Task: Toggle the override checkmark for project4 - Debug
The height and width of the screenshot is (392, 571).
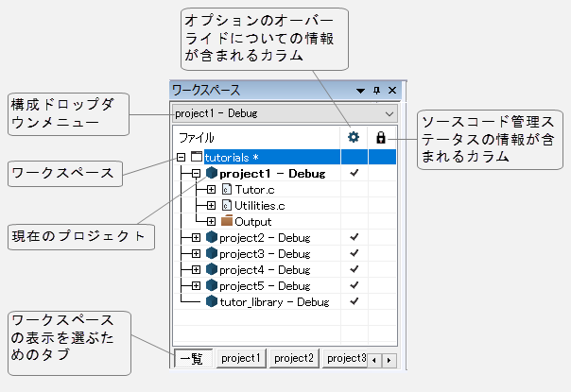Action: 354,269
